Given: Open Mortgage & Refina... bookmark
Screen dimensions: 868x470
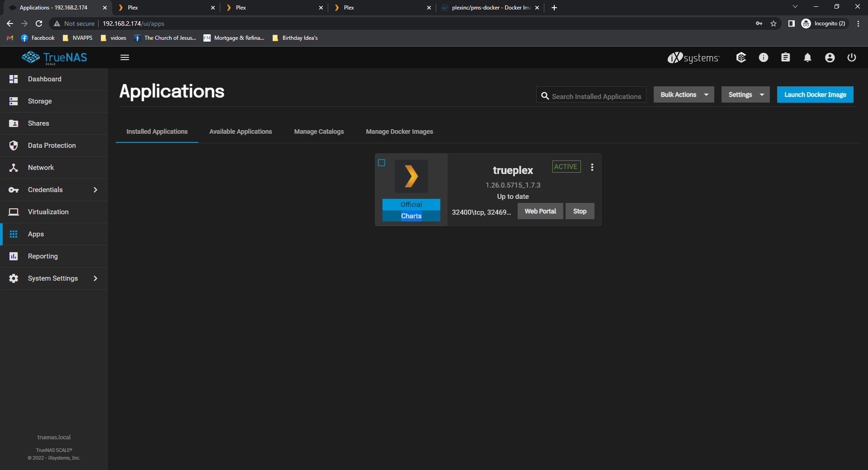Looking at the screenshot, I should (234, 38).
